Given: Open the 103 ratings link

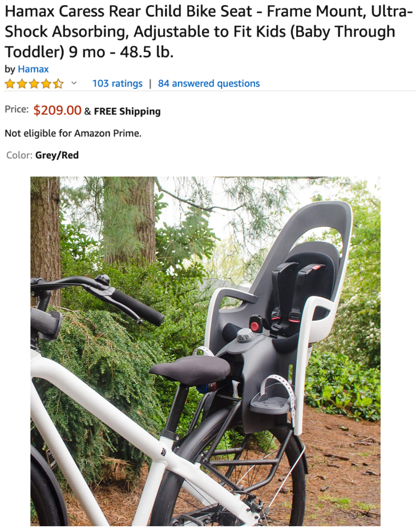Looking at the screenshot, I should [118, 83].
